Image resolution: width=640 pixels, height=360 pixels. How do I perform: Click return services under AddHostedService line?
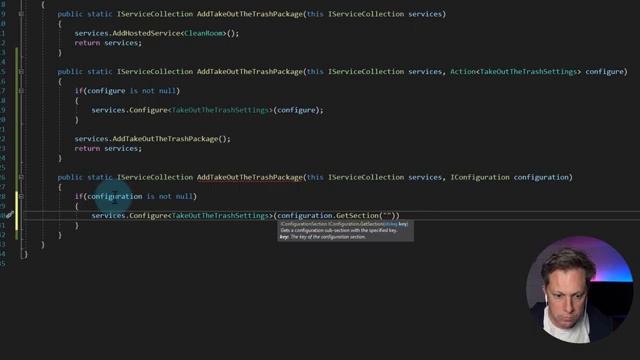108,43
